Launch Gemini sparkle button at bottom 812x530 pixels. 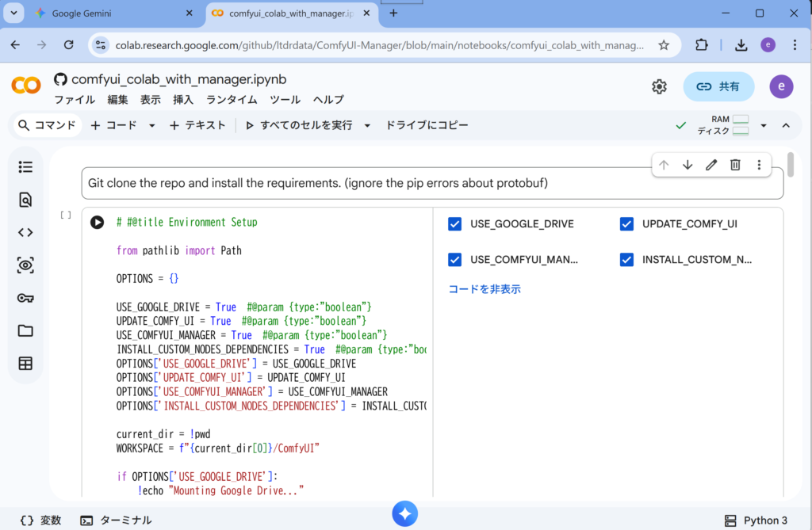pyautogui.click(x=405, y=514)
